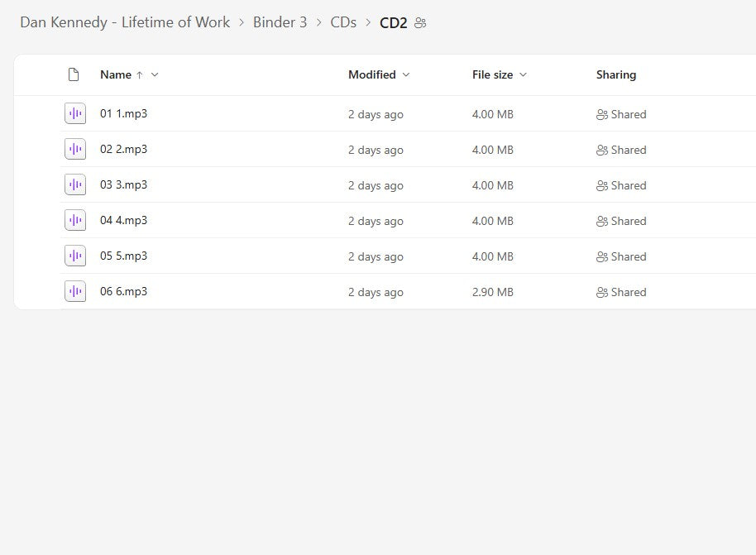This screenshot has width=756, height=555.
Task: Click the Modified column header label
Action: pyautogui.click(x=372, y=74)
